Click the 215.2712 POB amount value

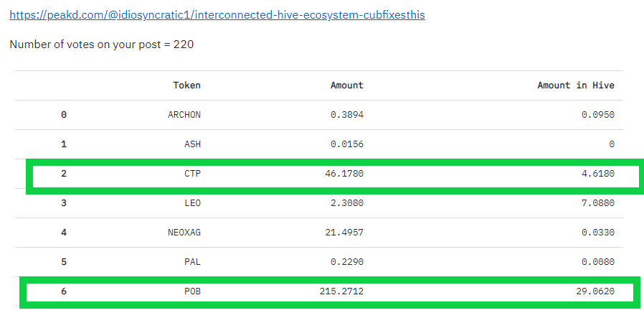(x=341, y=291)
